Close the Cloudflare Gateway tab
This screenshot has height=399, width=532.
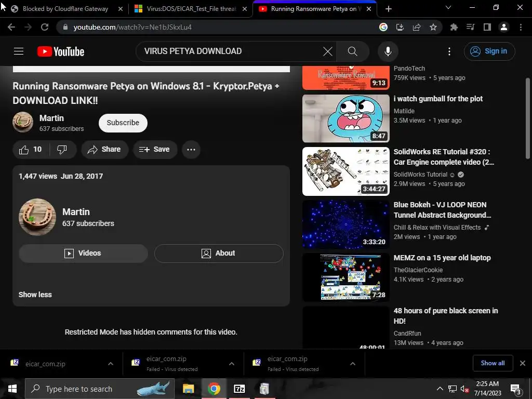coord(121,9)
